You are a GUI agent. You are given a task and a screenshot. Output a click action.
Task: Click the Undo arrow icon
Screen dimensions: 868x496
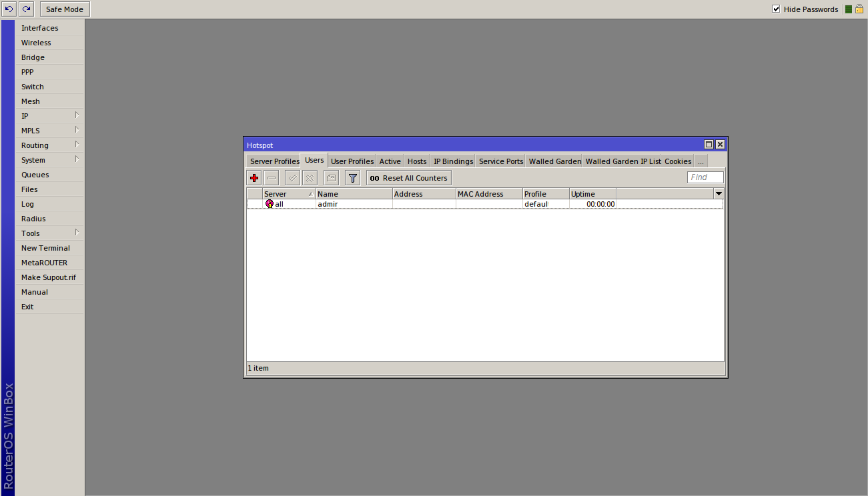[9, 9]
